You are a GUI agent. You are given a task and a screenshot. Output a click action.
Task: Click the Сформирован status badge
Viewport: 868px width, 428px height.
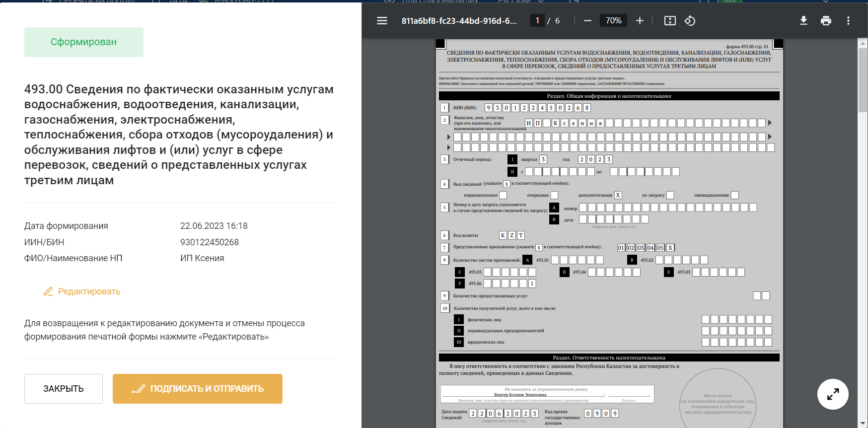point(84,42)
